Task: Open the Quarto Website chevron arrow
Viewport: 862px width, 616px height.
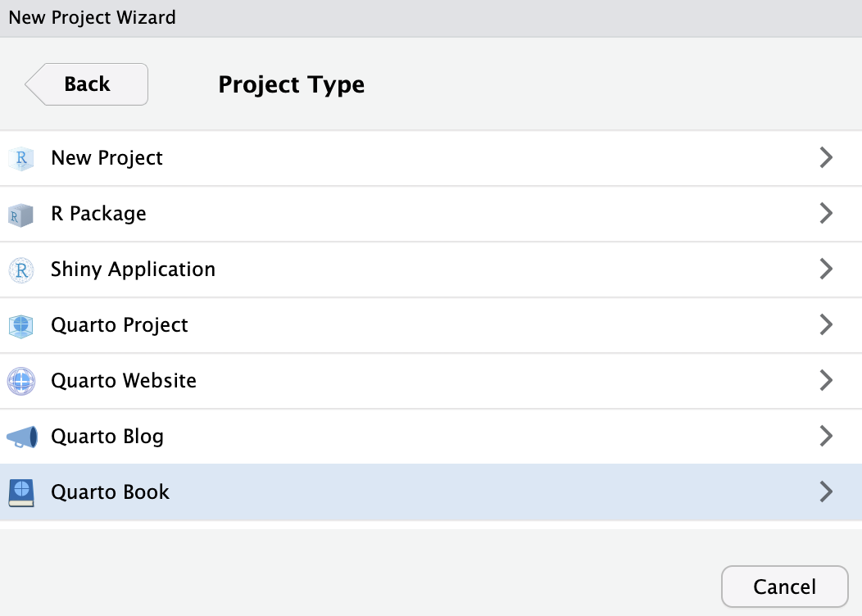Action: [826, 381]
